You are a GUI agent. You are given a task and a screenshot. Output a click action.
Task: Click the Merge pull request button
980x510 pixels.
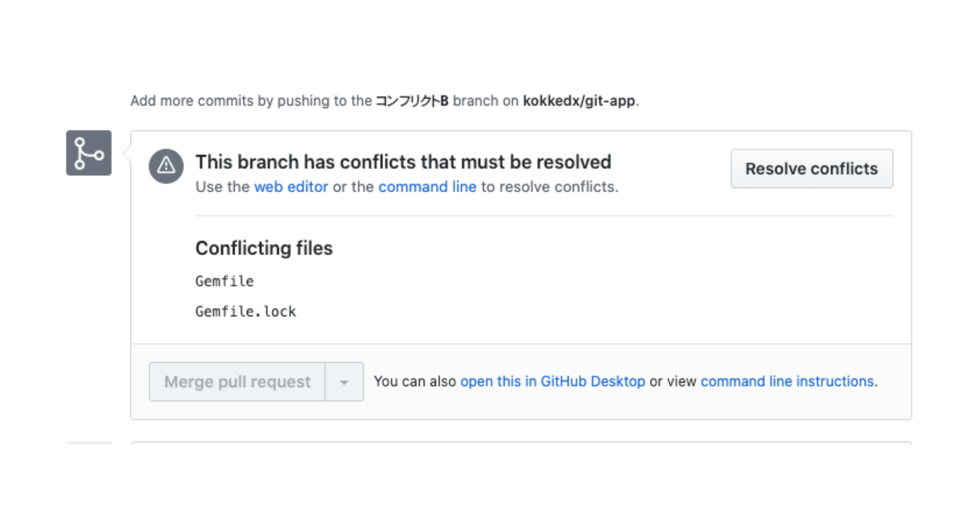[237, 382]
